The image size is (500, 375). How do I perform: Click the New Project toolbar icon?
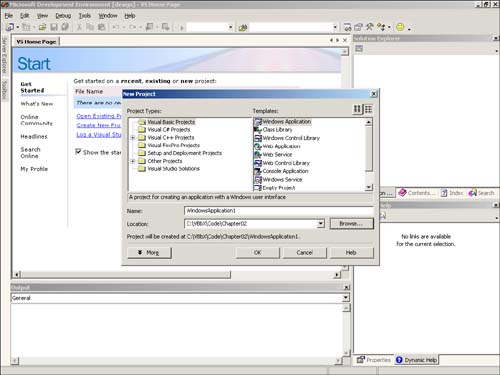(x=10, y=27)
